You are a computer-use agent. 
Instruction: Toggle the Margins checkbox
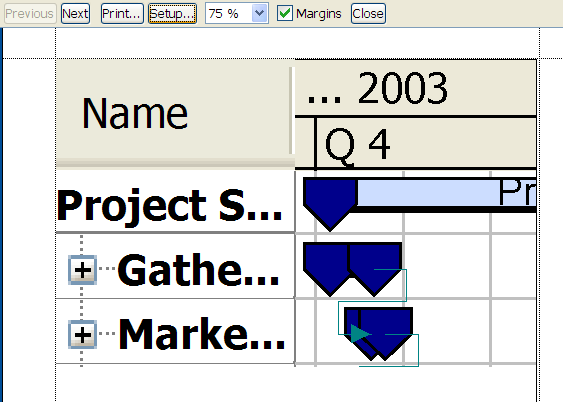pyautogui.click(x=285, y=14)
